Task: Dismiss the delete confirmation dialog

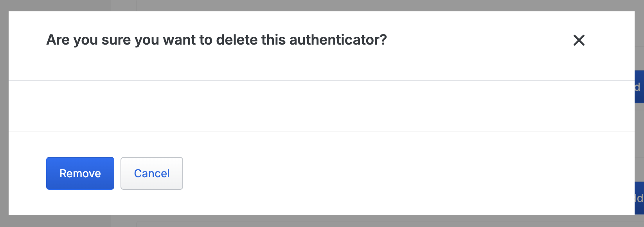Action: 579,40
